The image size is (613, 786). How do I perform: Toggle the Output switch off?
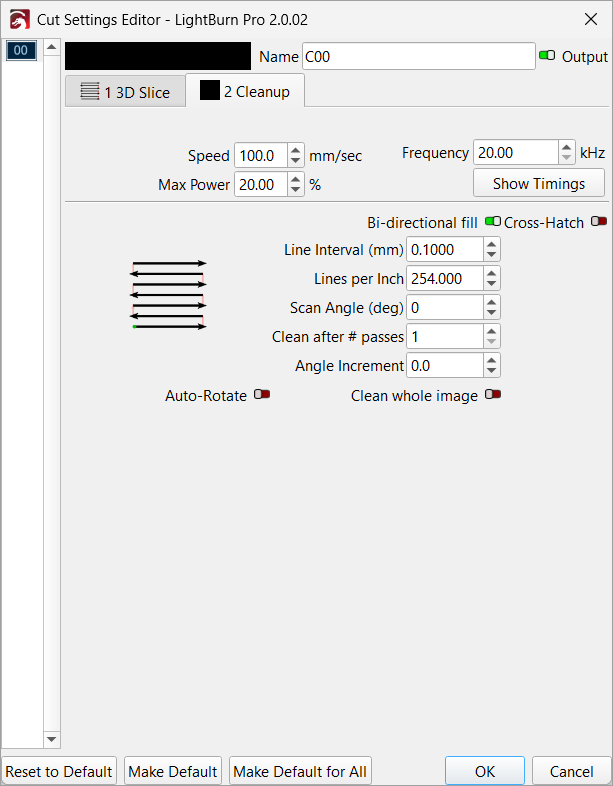point(547,56)
